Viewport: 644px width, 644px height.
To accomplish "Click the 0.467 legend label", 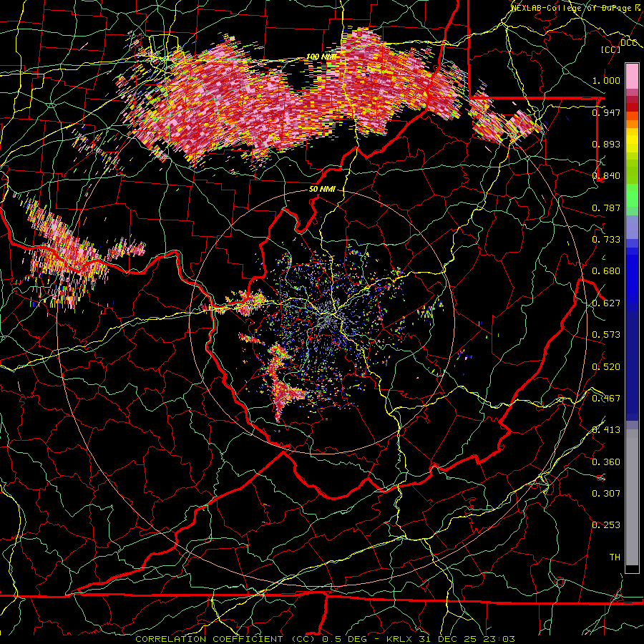I will [606, 399].
